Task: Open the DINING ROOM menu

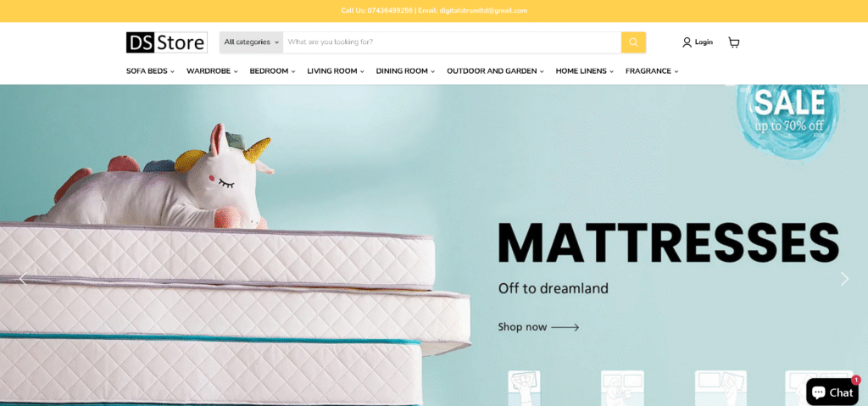Action: [x=405, y=71]
